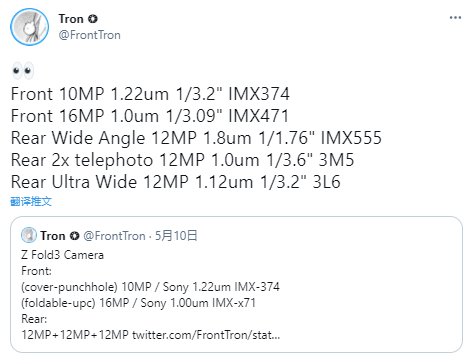Open the Tron display name at top
The height and width of the screenshot is (360, 475).
pyautogui.click(x=71, y=19)
